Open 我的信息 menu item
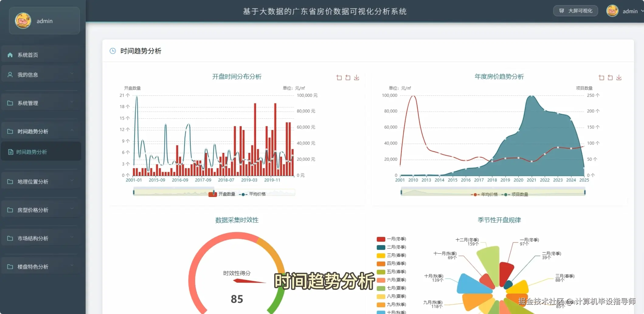 point(41,75)
